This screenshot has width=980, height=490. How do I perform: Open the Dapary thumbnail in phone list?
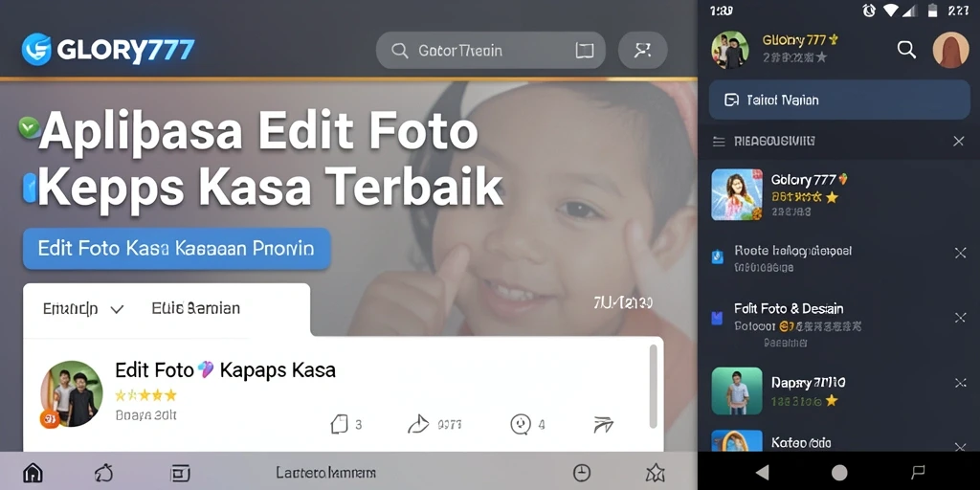(x=737, y=391)
